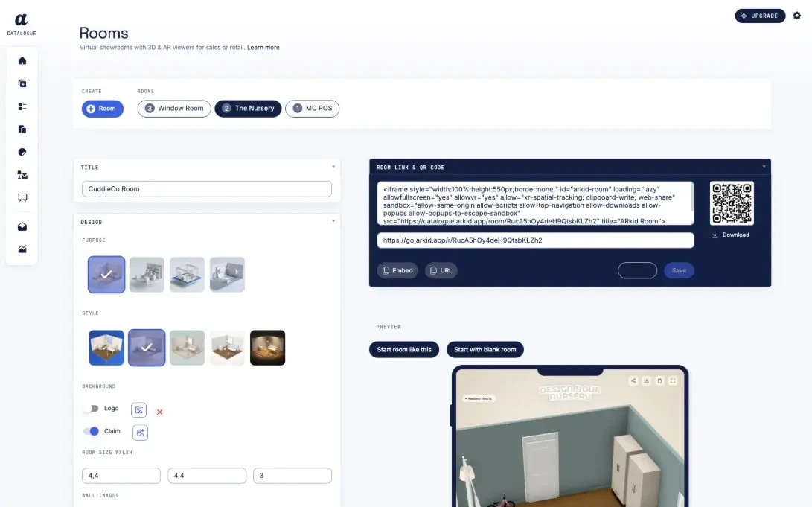The width and height of the screenshot is (812, 507).
Task: Click Start room like this
Action: [x=404, y=350]
